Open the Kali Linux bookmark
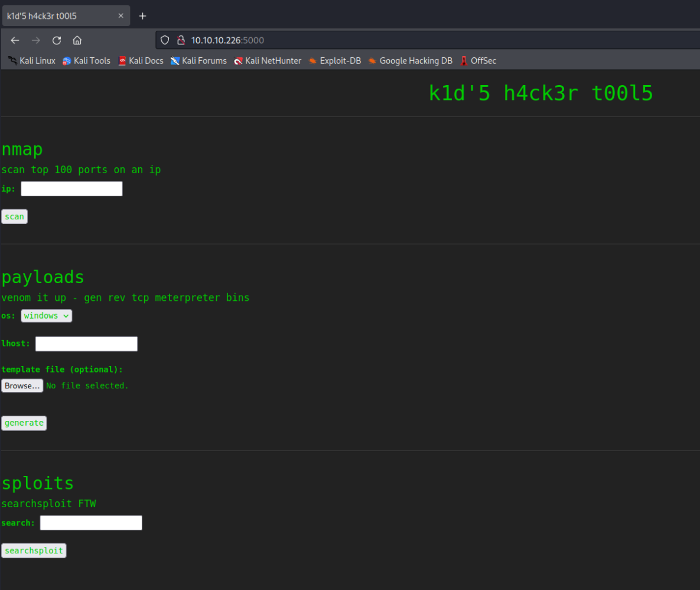700x590 pixels. point(32,60)
